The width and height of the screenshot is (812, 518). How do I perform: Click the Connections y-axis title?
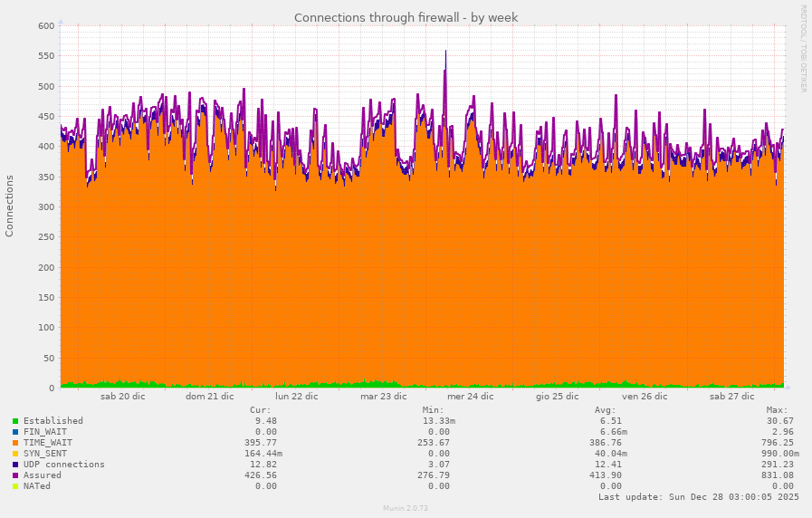pyautogui.click(x=9, y=206)
